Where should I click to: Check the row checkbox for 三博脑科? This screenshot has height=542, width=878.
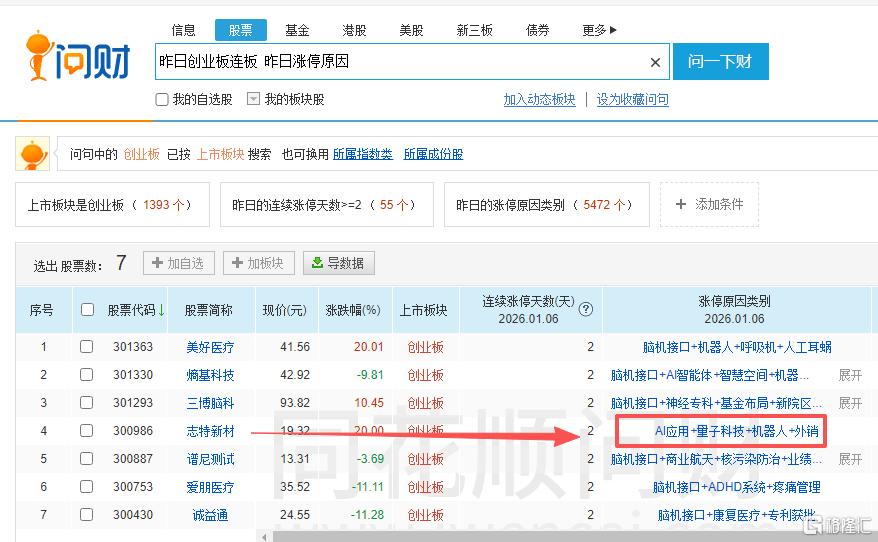[x=86, y=403]
